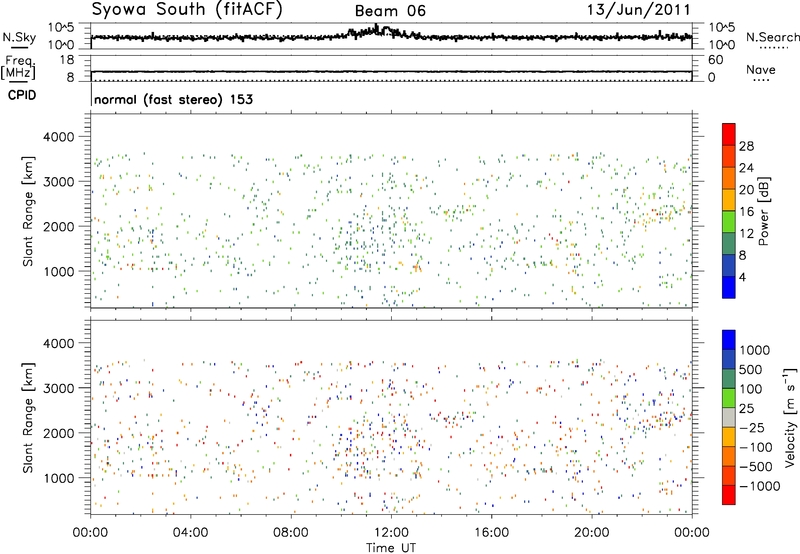
Task: Click the gray -25 to 25 velocity swatch
Action: coord(729,418)
